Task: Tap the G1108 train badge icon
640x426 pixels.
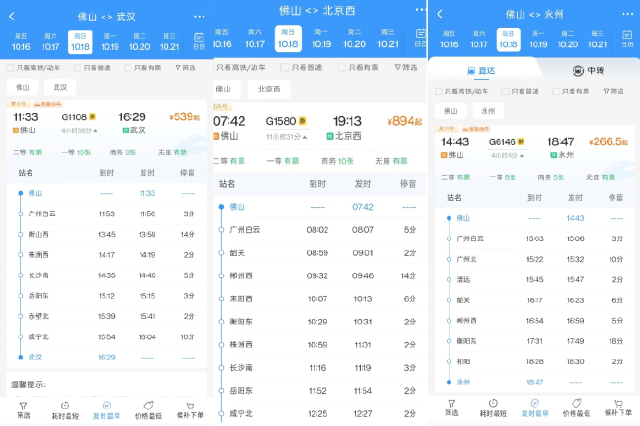Action: click(x=93, y=117)
